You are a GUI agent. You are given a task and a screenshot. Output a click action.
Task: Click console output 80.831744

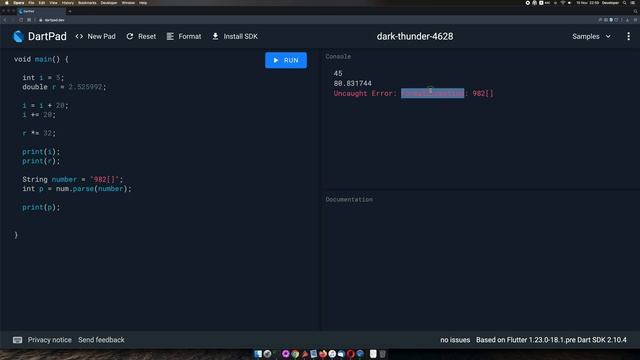pos(353,83)
